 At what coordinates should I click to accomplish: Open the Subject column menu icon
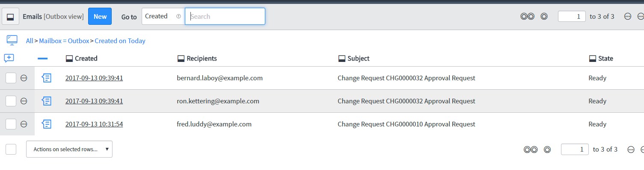341,59
